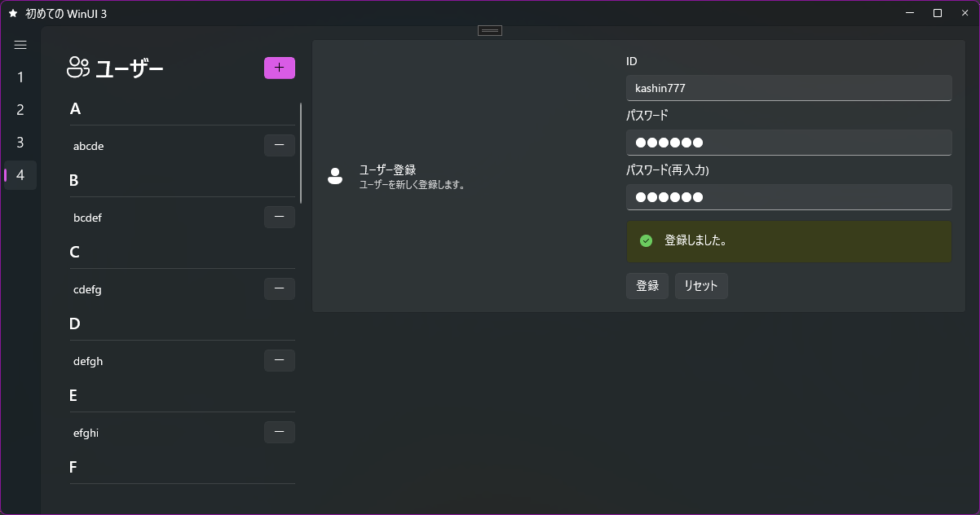Focus the ID field containing kashin777

789,88
